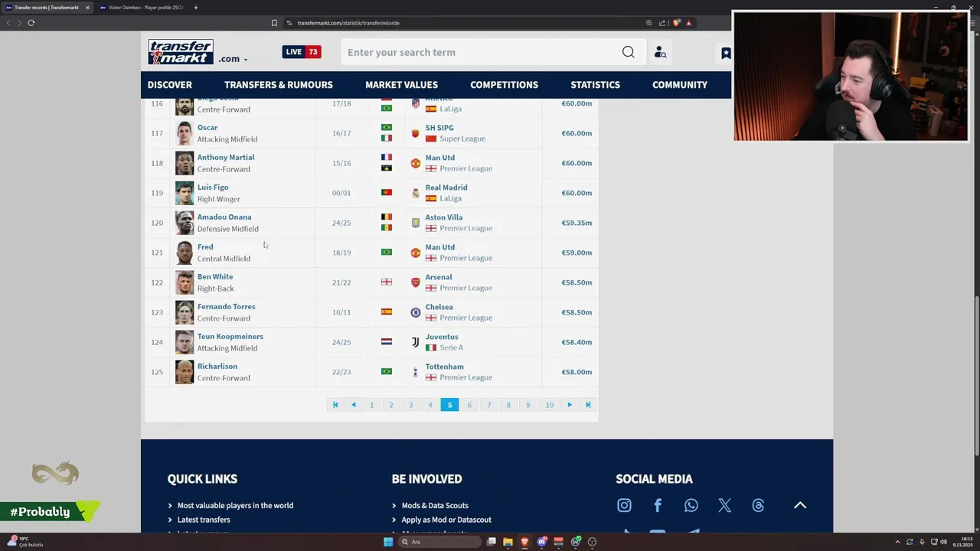The image size is (980, 551).
Task: Jump to the last results page icon
Action: (588, 405)
